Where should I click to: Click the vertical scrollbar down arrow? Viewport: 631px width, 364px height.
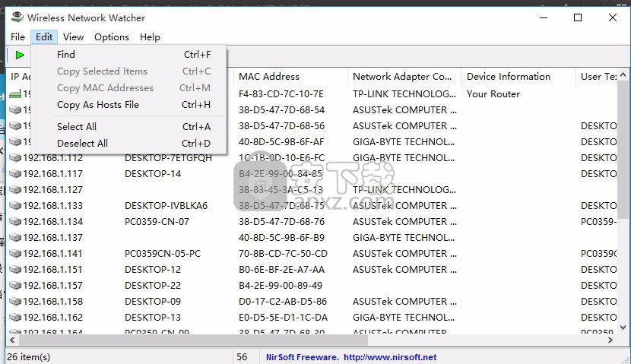coord(623,328)
